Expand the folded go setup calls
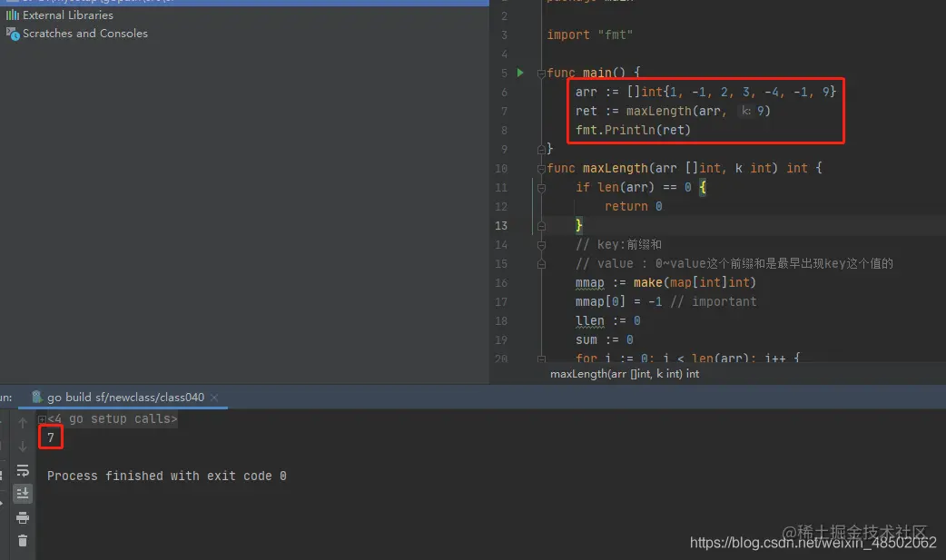 click(42, 418)
